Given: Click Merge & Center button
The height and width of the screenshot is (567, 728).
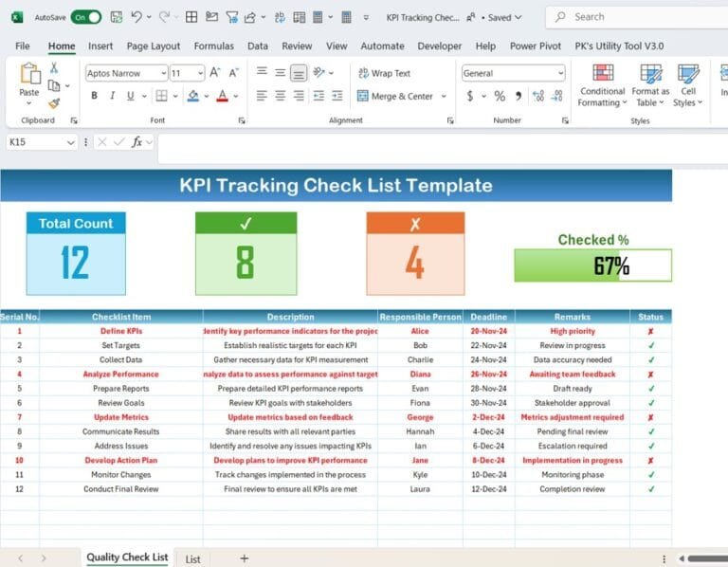Looking at the screenshot, I should tap(395, 96).
